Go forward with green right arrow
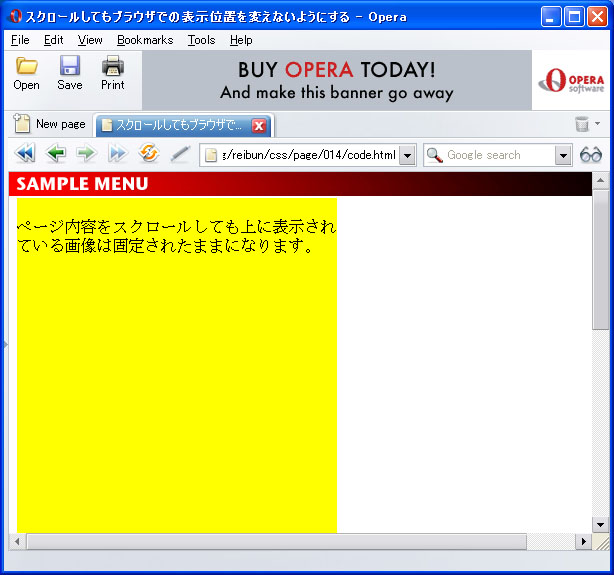 (86, 154)
